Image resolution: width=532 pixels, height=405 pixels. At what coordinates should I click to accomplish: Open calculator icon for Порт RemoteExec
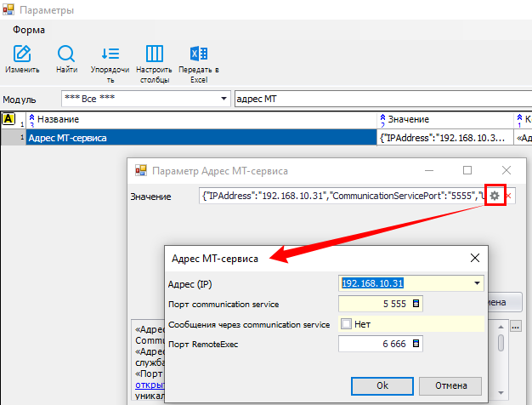tap(416, 344)
